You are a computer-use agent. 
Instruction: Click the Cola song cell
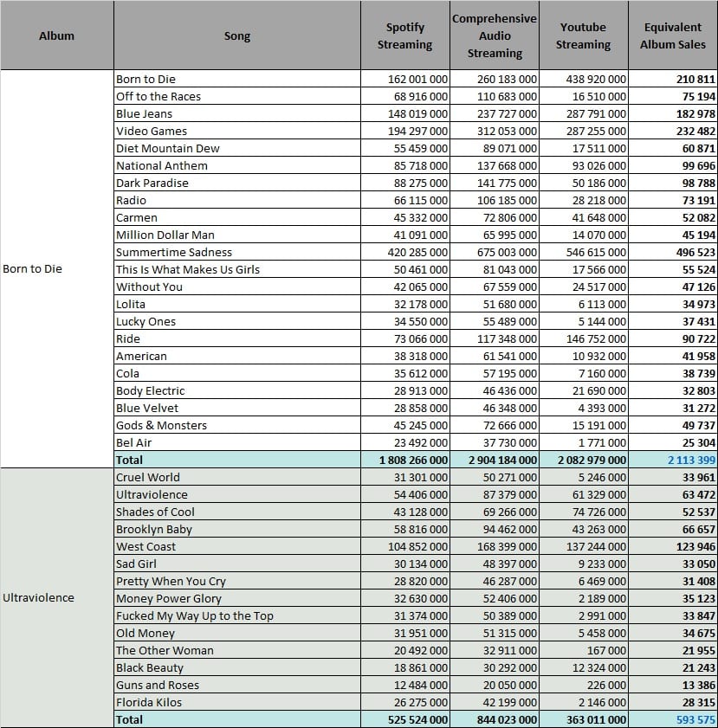tap(236, 373)
